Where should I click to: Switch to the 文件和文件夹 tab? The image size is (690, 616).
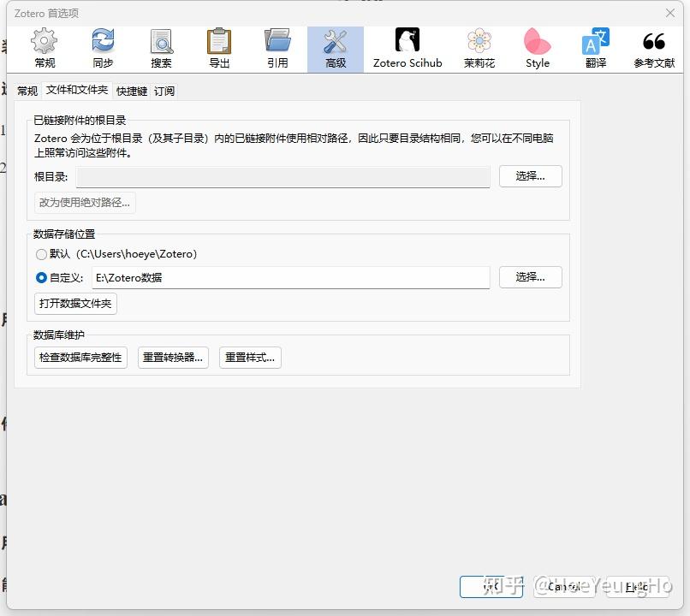77,90
